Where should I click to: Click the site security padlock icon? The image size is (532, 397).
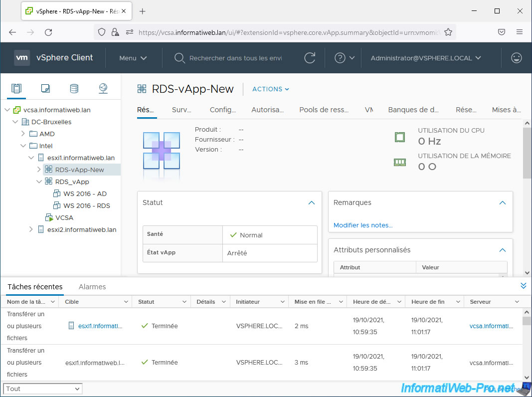click(x=115, y=32)
